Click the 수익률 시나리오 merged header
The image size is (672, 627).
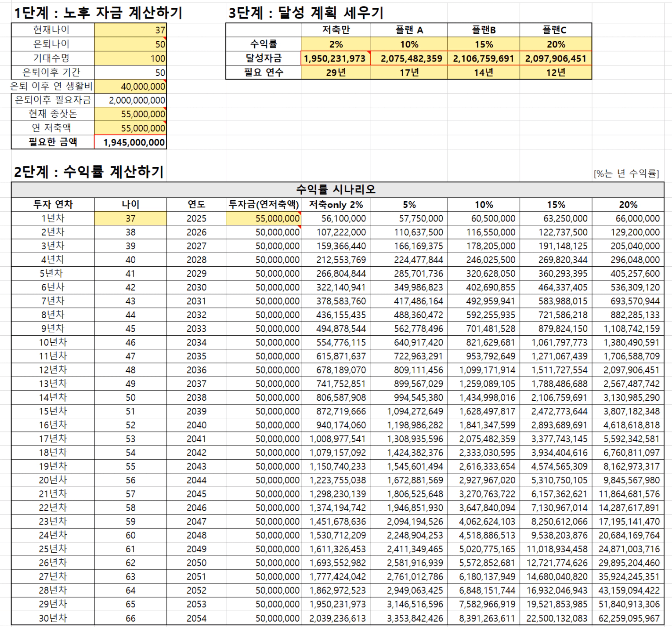337,189
